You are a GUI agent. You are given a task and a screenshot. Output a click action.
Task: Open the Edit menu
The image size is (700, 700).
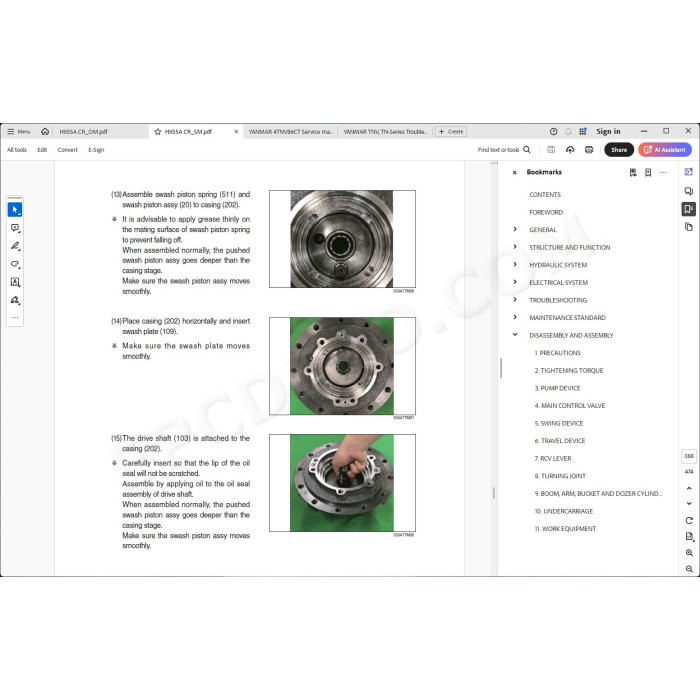42,150
